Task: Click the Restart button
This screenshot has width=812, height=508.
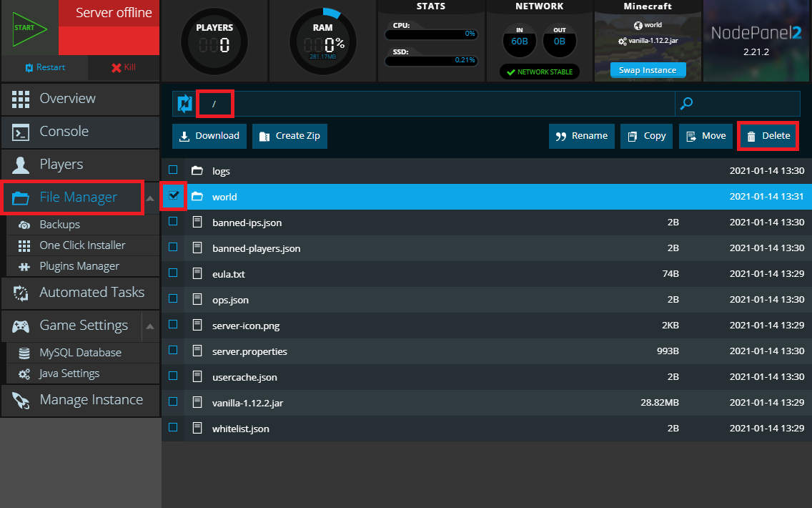Action: click(x=44, y=67)
